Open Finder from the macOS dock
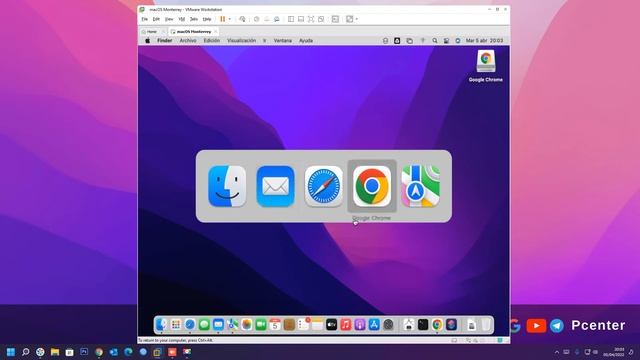Screen dimensions: 640x360 tap(162, 325)
